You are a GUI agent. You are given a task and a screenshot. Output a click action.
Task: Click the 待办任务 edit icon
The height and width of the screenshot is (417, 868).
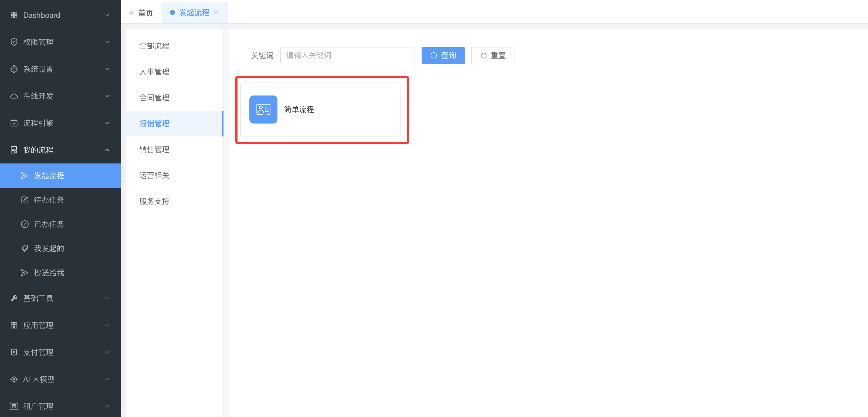click(25, 200)
